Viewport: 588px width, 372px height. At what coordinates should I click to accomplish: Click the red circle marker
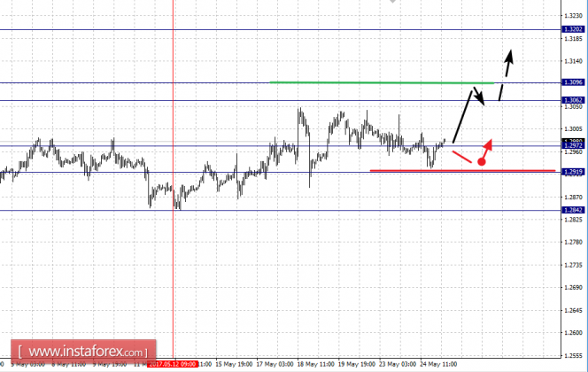(482, 161)
